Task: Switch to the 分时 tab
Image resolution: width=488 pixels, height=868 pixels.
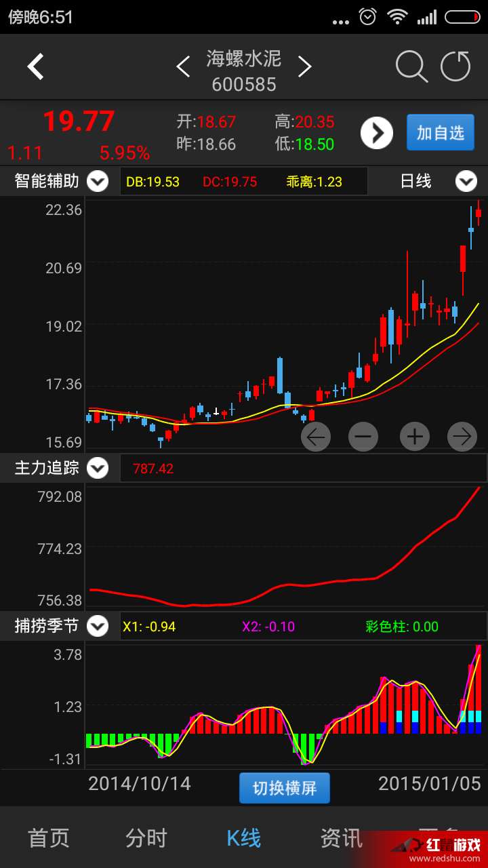Action: pos(146,838)
